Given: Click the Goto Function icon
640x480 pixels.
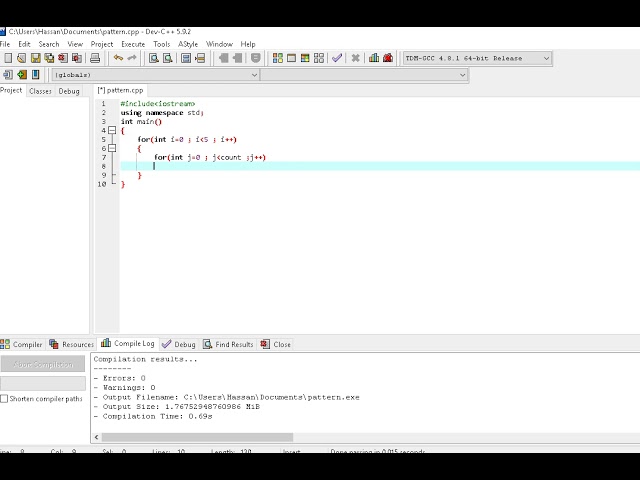Looking at the screenshot, I should pyautogui.click(x=186, y=58).
